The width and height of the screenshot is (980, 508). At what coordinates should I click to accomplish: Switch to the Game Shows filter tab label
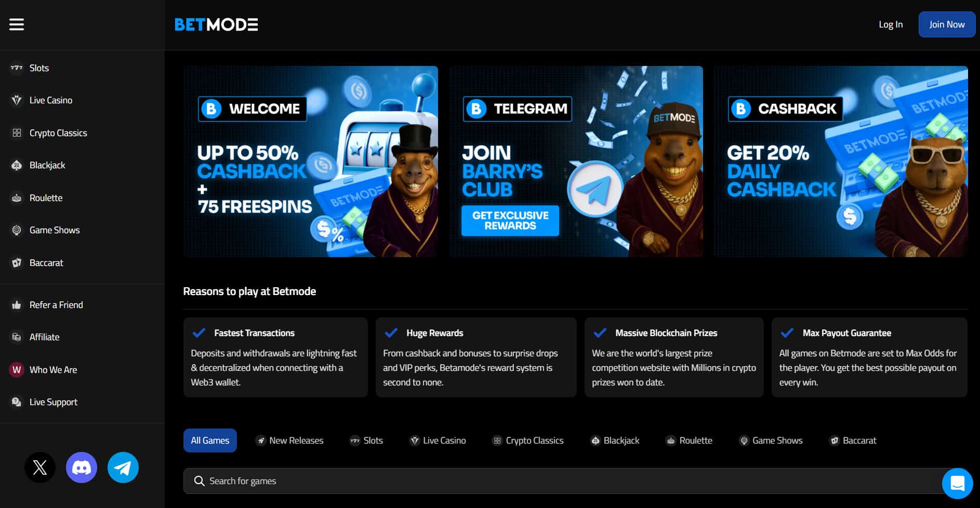(777, 440)
